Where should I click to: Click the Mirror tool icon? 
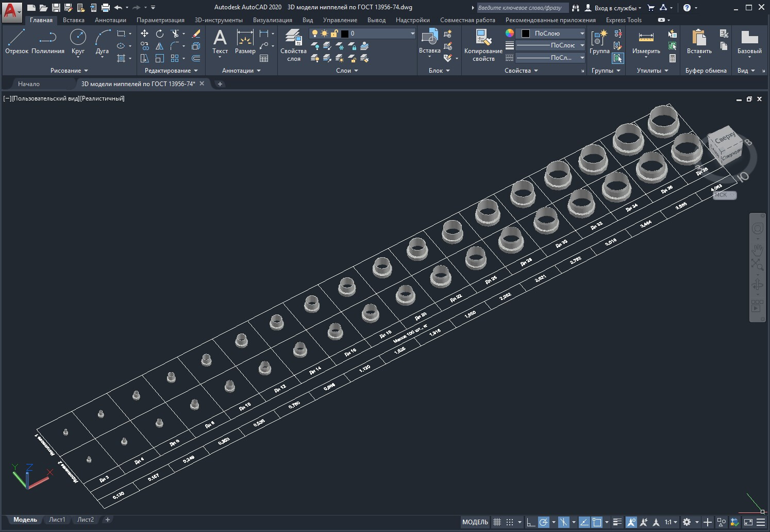pyautogui.click(x=160, y=46)
